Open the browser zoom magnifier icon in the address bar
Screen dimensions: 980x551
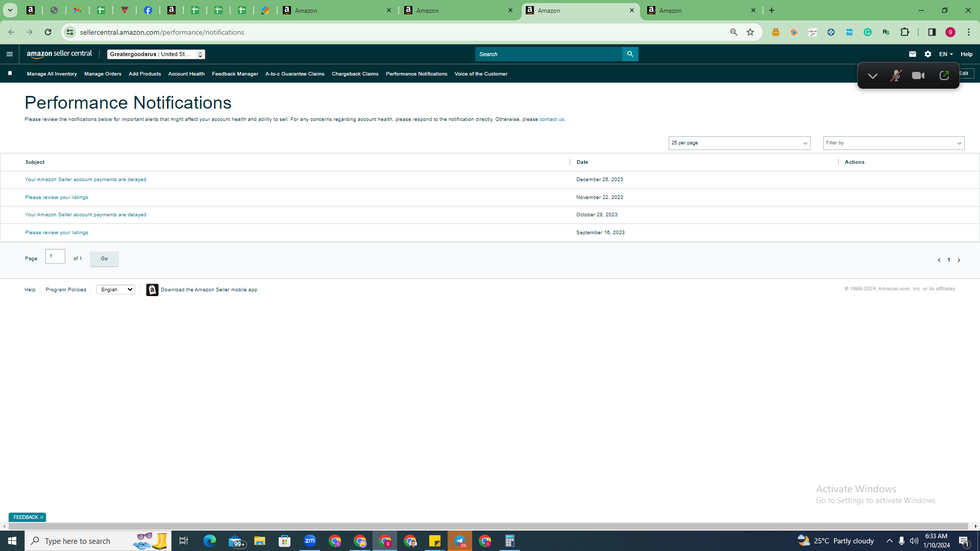click(x=734, y=32)
